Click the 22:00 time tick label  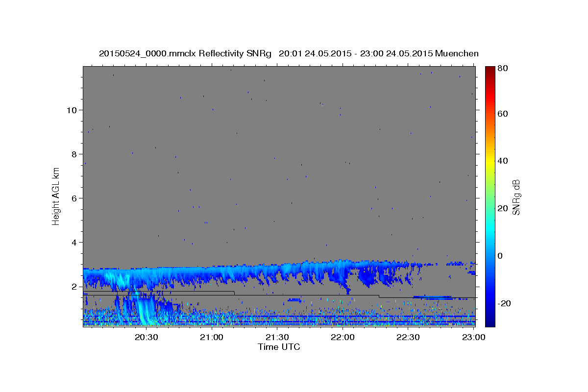(x=343, y=337)
